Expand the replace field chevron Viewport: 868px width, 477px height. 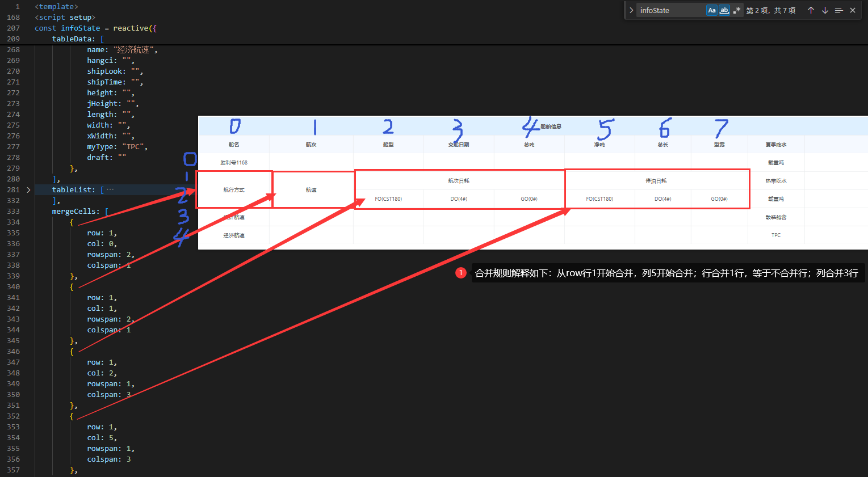pyautogui.click(x=631, y=10)
